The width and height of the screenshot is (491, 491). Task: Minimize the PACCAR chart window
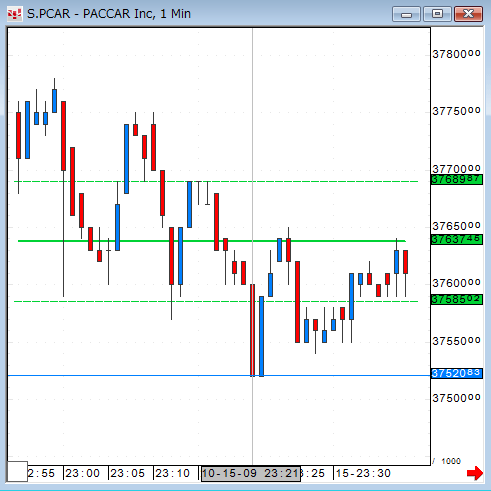(x=406, y=14)
